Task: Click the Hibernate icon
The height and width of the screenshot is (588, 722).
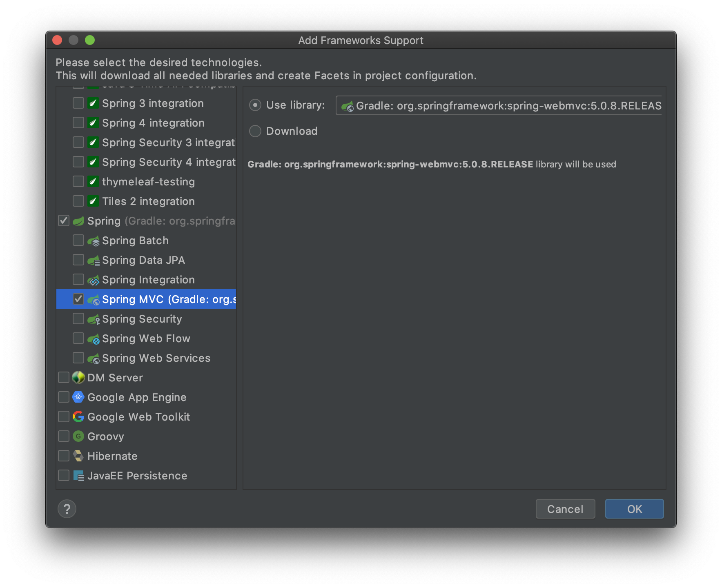Action: point(78,456)
